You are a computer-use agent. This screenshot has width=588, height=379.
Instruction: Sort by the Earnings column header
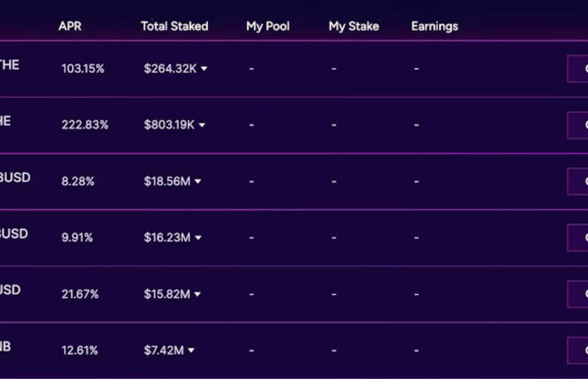[435, 26]
